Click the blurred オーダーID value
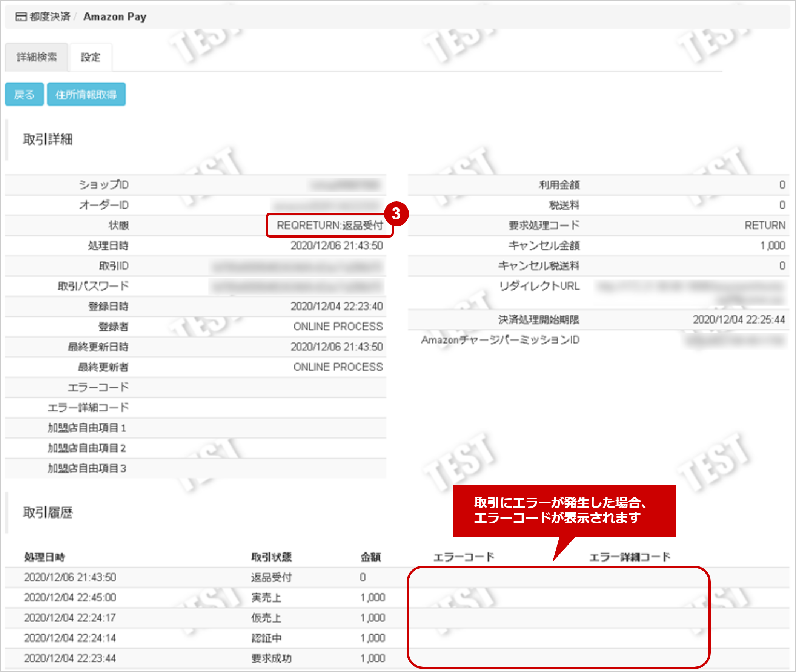Viewport: 796px width, 672px height. tap(328, 205)
